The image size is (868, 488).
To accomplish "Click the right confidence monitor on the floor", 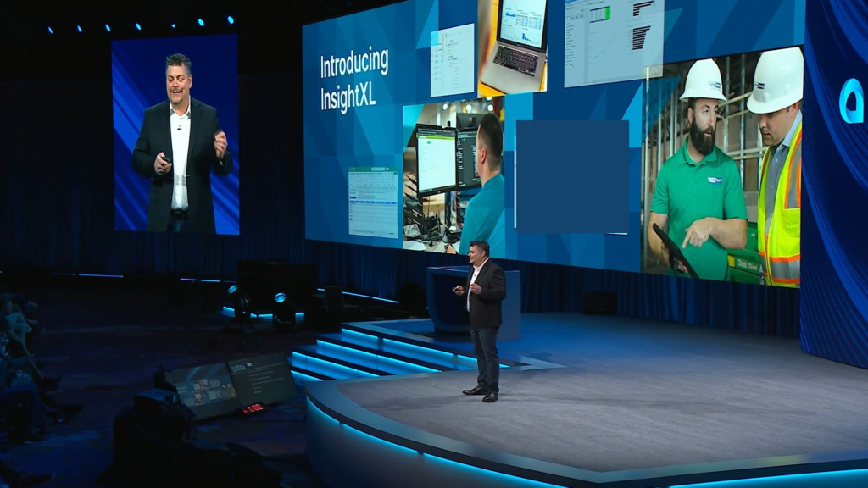I will tap(261, 379).
